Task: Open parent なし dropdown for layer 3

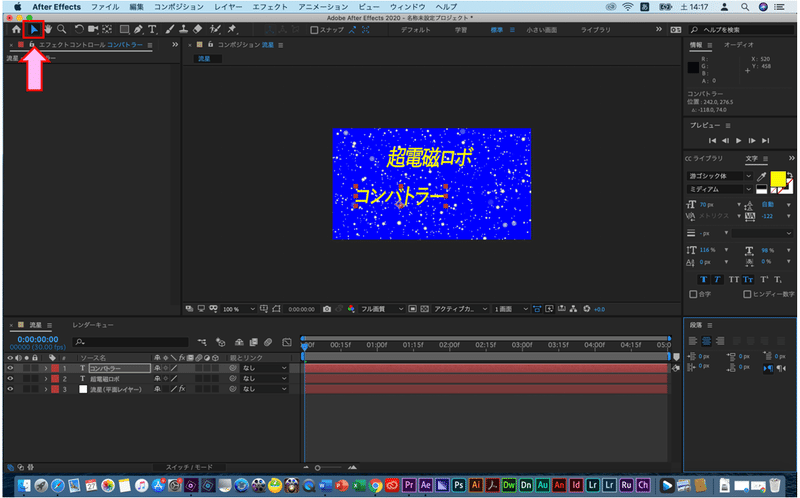Action: pos(265,389)
